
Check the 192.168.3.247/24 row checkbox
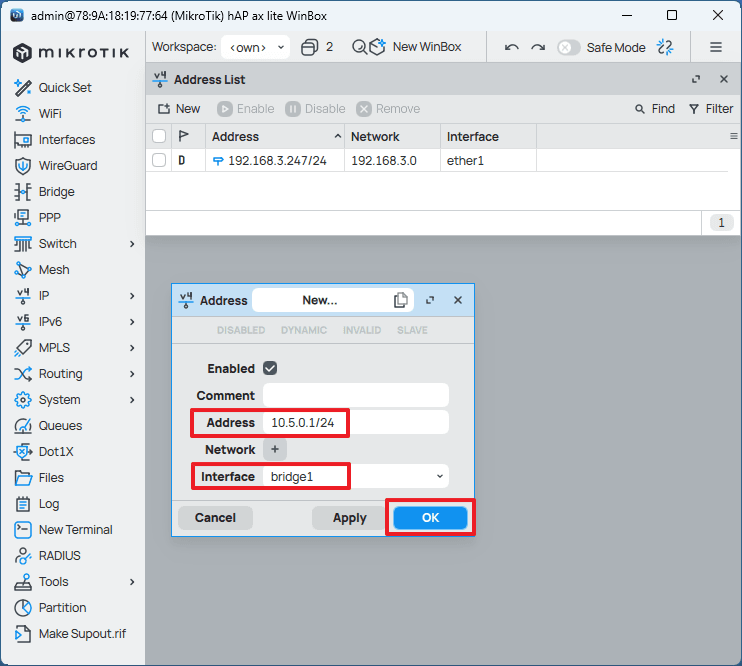[x=159, y=160]
